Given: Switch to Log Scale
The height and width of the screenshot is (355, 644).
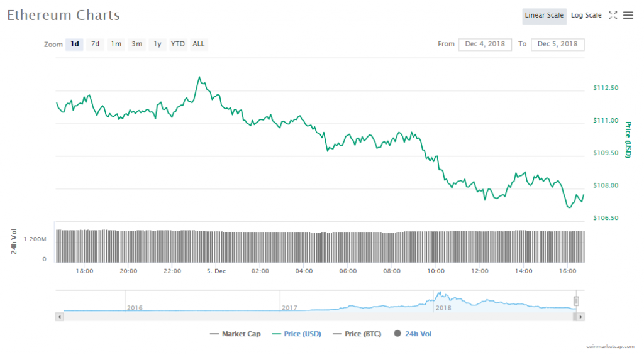Looking at the screenshot, I should pos(586,16).
